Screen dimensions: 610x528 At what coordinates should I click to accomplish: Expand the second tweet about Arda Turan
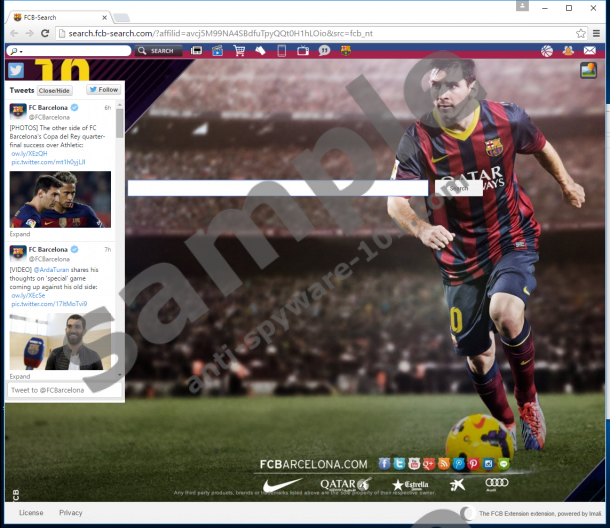tap(20, 376)
